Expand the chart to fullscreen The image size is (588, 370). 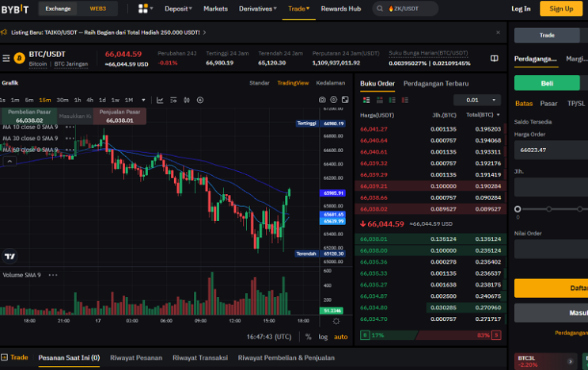(x=345, y=100)
